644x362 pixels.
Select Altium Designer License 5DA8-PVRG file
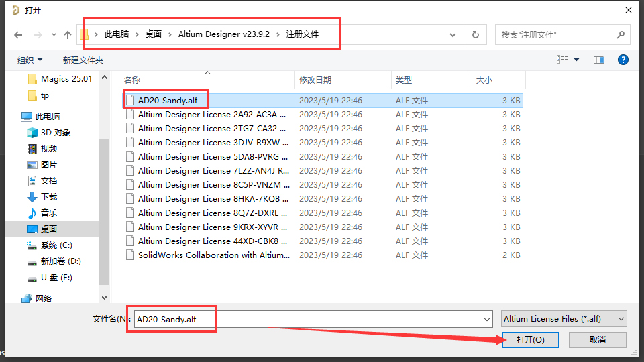(x=323, y=157)
